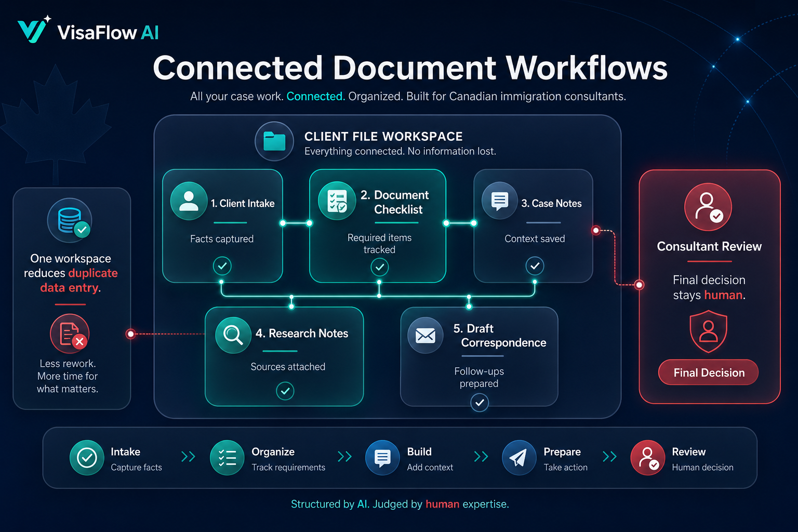Click 'Everything connected. No information lost.' text
The width and height of the screenshot is (798, 532).
coord(400,151)
